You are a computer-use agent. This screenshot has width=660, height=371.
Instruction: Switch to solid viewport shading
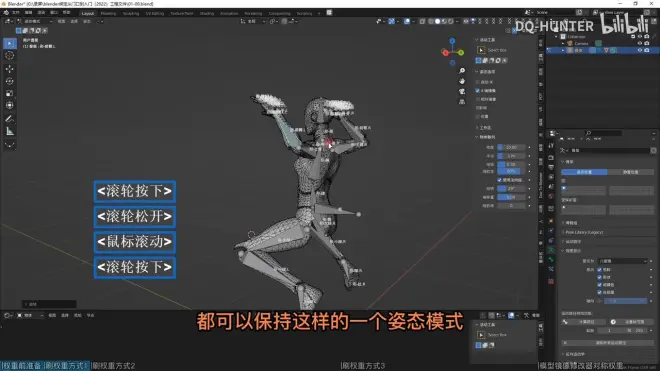pyautogui.click(x=437, y=21)
